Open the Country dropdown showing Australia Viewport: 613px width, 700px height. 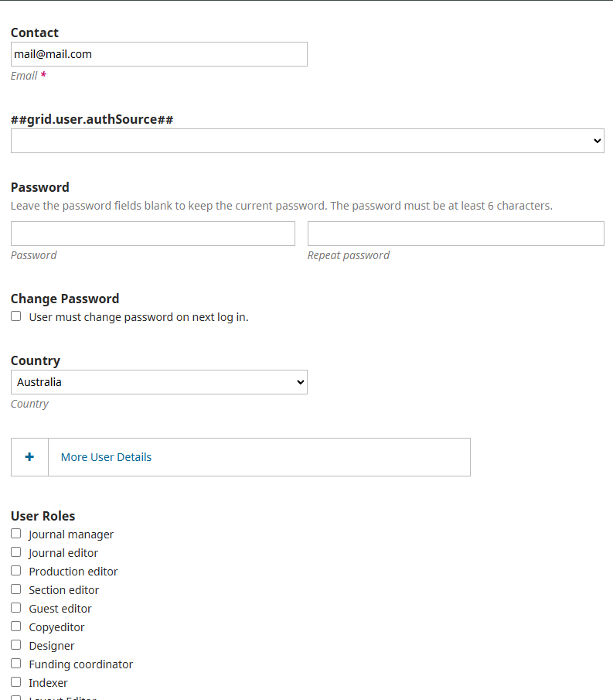(x=159, y=381)
